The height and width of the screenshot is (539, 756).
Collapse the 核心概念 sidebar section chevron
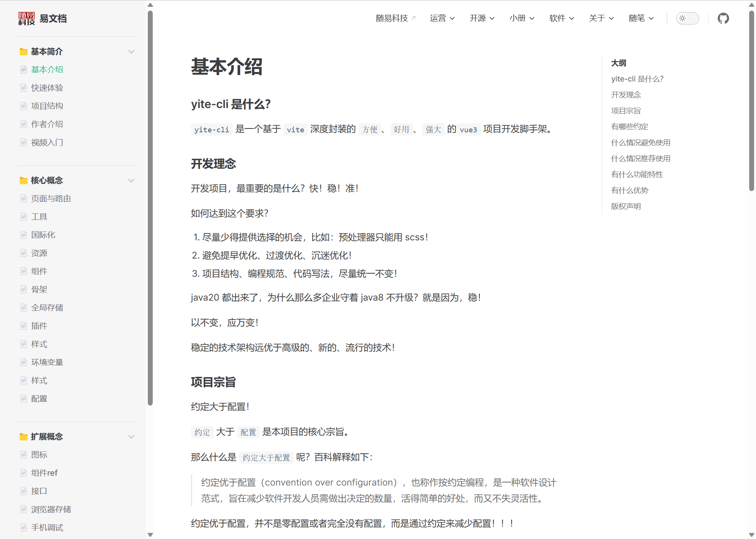131,180
